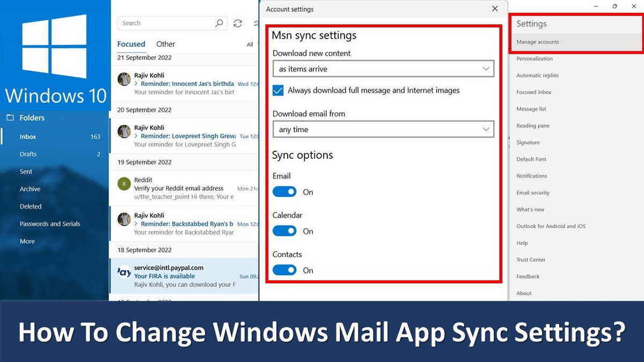Screen dimensions: 644x362
Task: Click the Drafts count 2
Action: point(99,154)
